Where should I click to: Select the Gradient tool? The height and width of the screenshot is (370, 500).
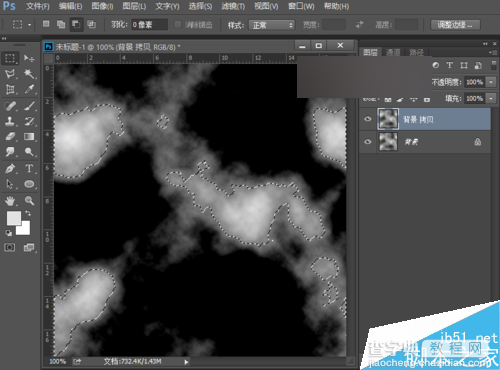(x=29, y=136)
